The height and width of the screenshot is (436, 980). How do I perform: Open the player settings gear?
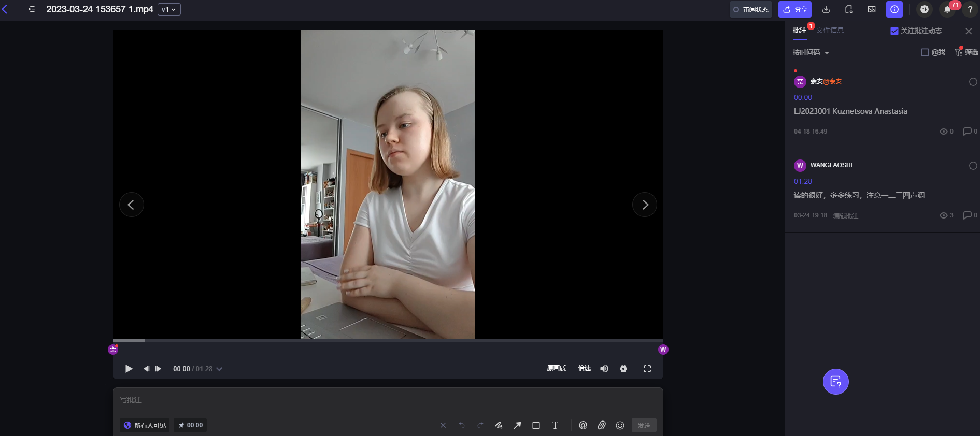pyautogui.click(x=623, y=369)
